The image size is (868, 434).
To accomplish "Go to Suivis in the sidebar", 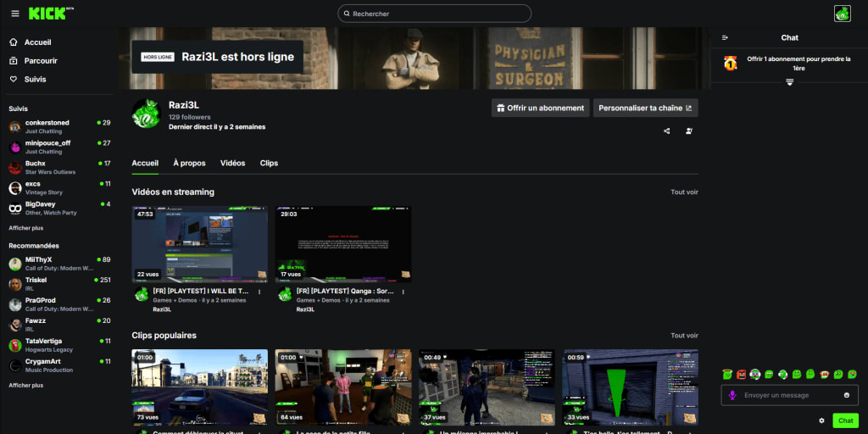I will pyautogui.click(x=36, y=79).
